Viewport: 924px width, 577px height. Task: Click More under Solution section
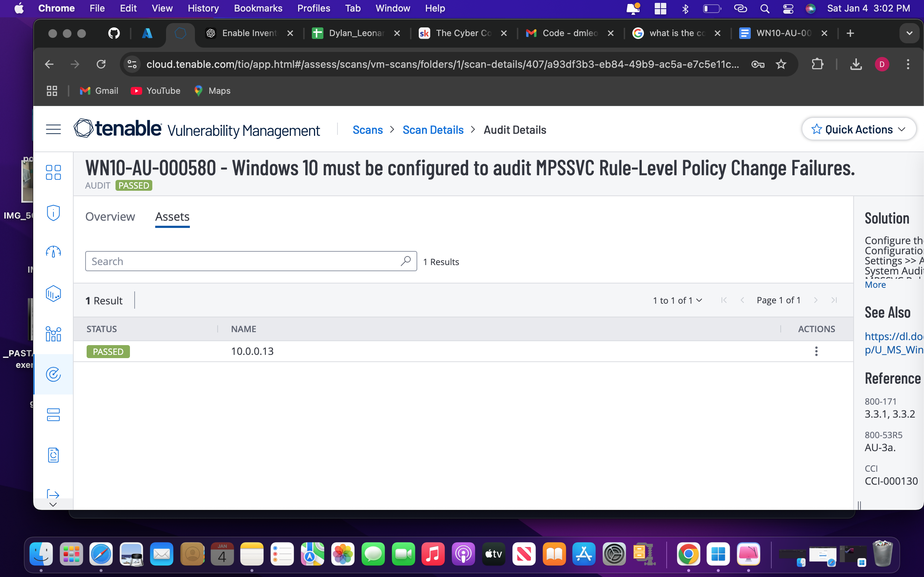pyautogui.click(x=875, y=285)
